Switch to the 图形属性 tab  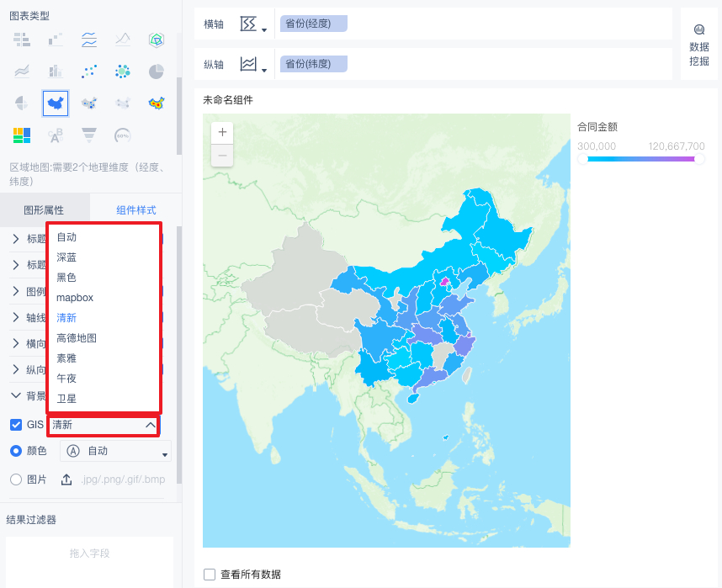tap(45, 210)
